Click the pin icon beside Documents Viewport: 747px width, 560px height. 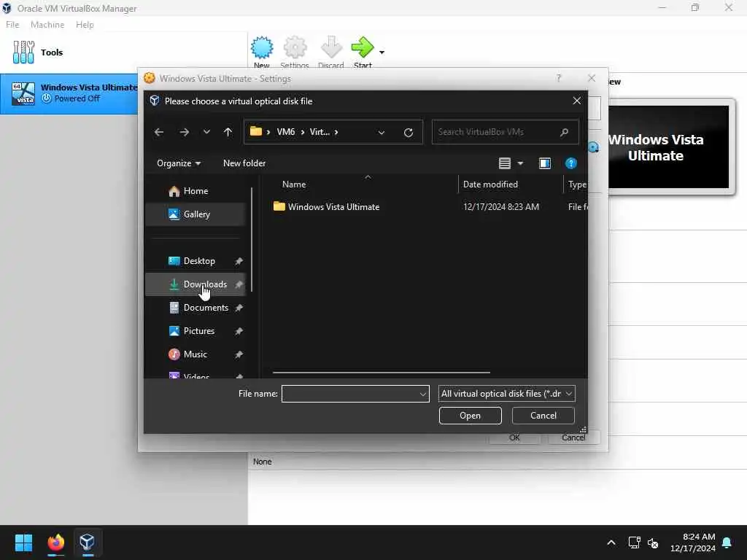point(239,308)
